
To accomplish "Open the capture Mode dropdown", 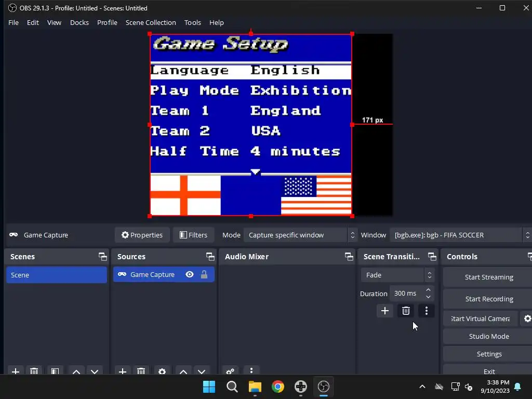I will click(x=300, y=235).
